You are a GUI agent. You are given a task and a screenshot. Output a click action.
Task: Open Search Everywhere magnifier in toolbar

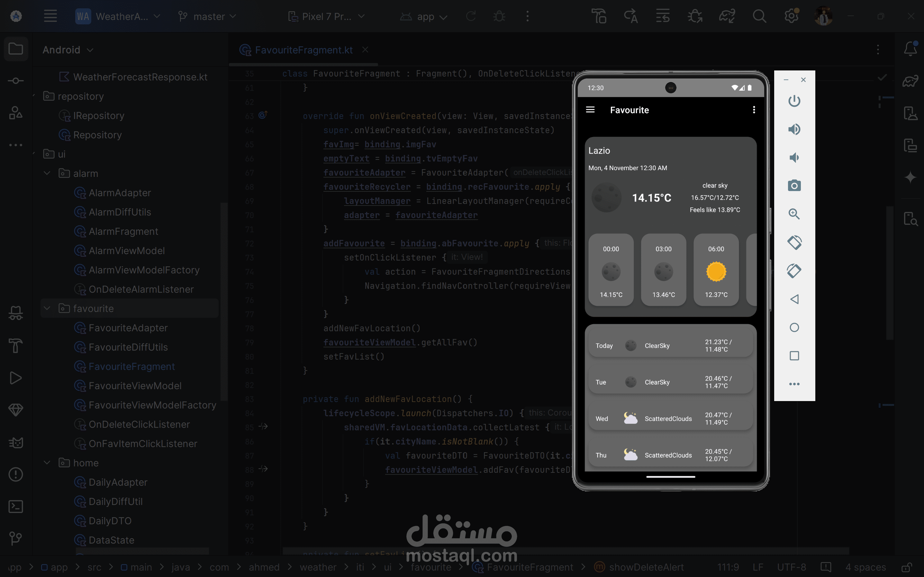(x=759, y=16)
